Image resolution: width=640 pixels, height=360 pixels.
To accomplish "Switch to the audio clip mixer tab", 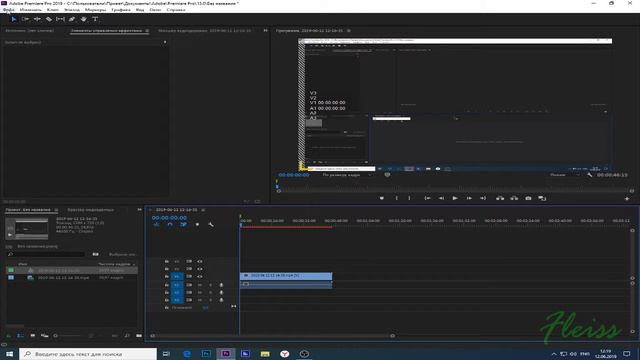I will click(x=205, y=31).
